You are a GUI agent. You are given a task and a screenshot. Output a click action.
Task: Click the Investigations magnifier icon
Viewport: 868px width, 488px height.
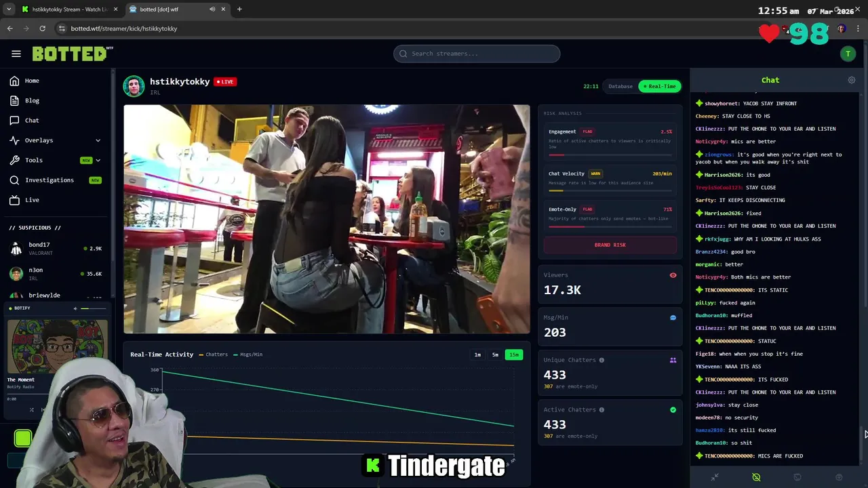tap(14, 180)
